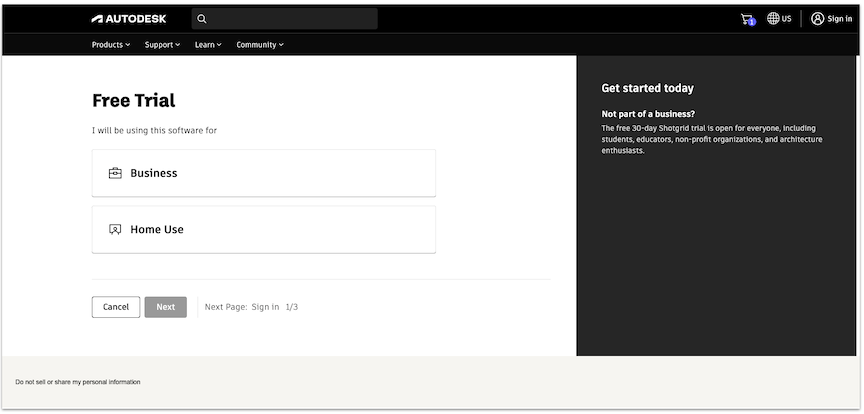Click the Autodesk logo
This screenshot has width=864, height=414.
pyautogui.click(x=129, y=19)
